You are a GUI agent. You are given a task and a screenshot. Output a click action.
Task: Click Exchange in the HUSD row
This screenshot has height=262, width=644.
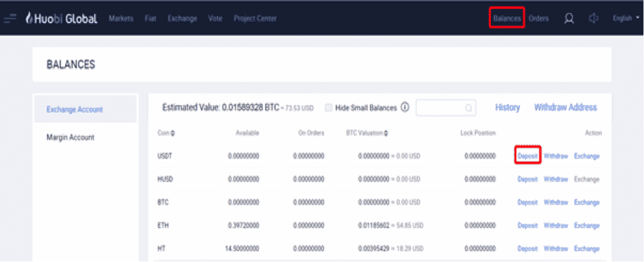(x=587, y=179)
